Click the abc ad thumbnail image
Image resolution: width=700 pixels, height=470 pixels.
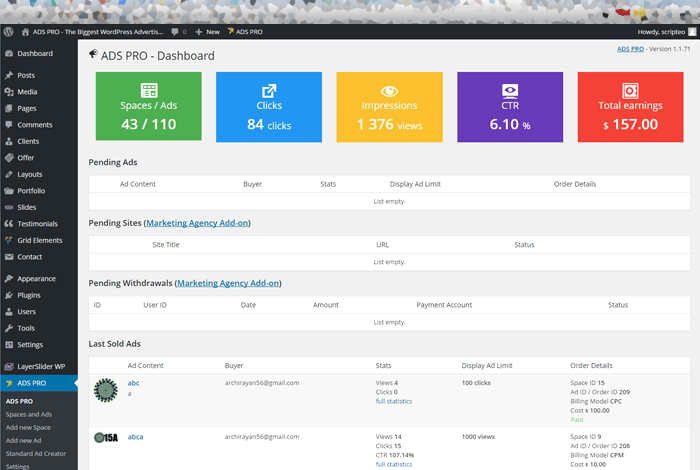coord(105,389)
